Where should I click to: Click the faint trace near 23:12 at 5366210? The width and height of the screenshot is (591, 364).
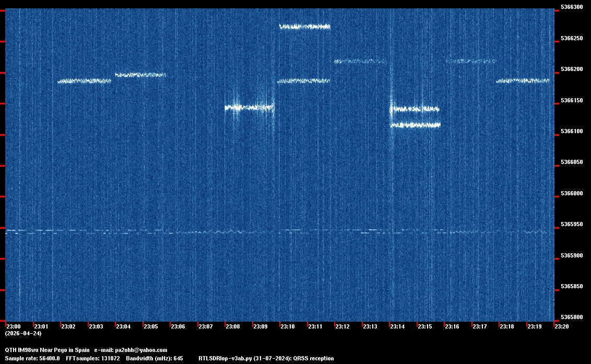[361, 61]
